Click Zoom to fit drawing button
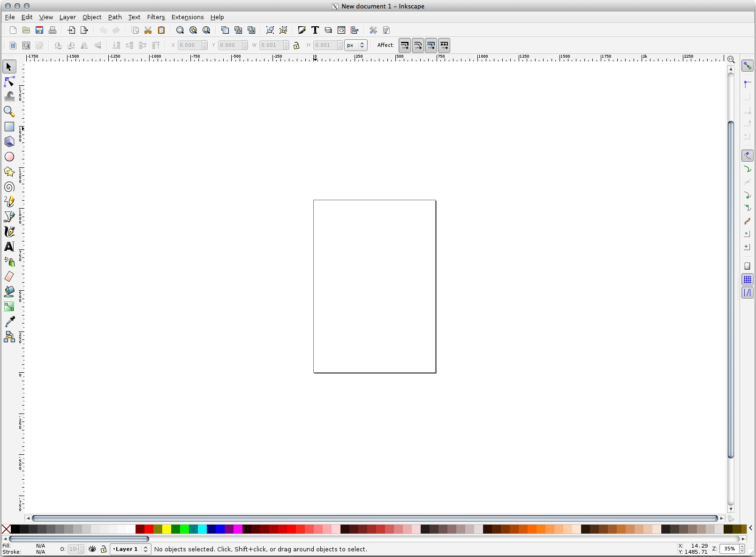This screenshot has width=756, height=557. click(x=193, y=30)
